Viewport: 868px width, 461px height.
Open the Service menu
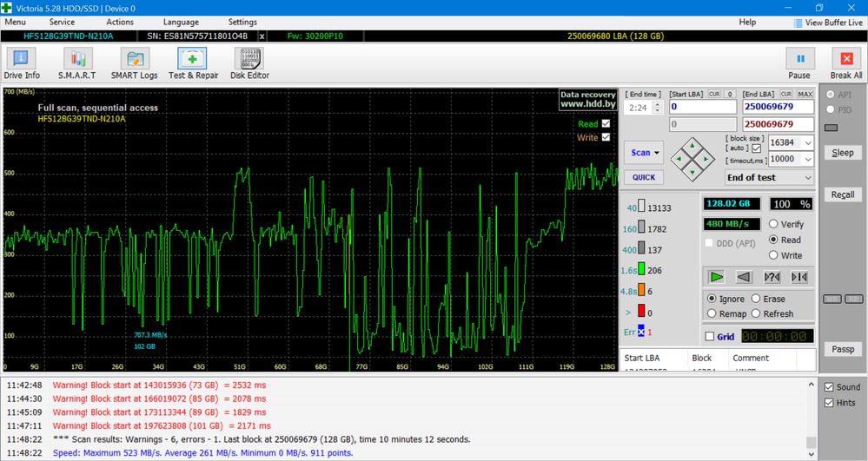62,22
